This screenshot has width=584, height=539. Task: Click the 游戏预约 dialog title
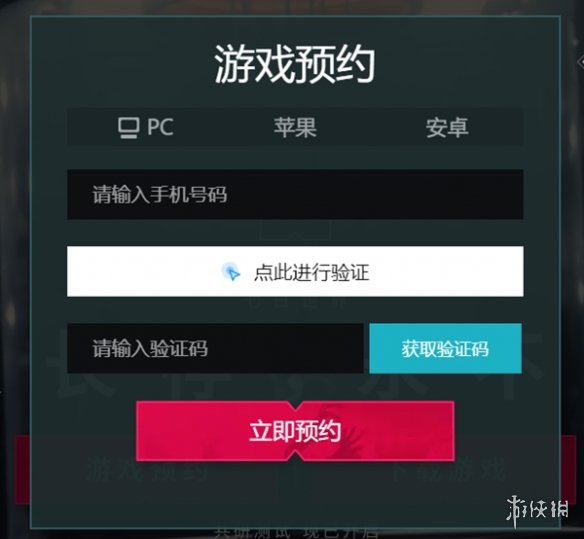(295, 64)
